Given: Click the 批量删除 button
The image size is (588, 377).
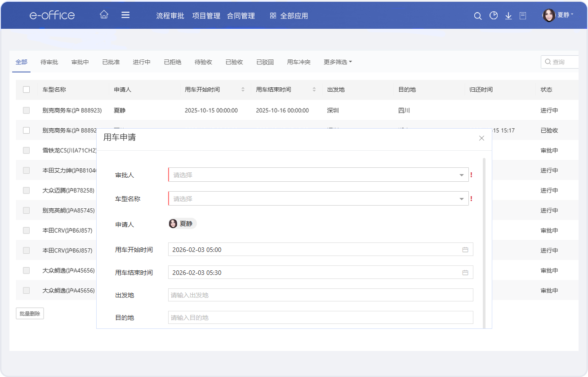Looking at the screenshot, I should [x=30, y=314].
